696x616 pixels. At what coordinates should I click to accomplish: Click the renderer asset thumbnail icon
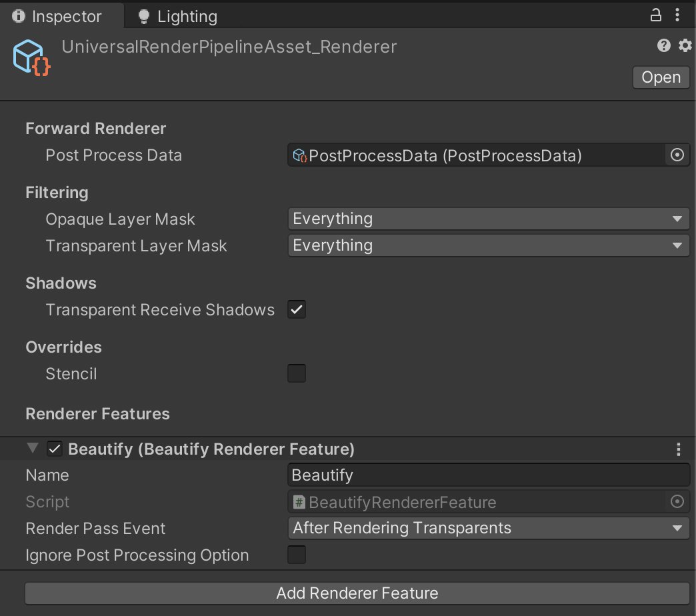pyautogui.click(x=29, y=58)
